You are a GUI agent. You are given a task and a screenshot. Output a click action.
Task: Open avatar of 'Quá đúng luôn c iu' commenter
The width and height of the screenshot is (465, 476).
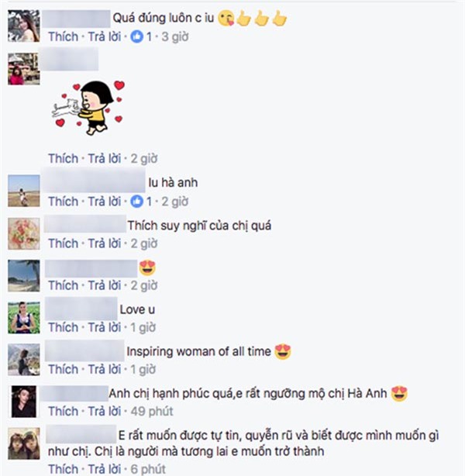(x=24, y=26)
